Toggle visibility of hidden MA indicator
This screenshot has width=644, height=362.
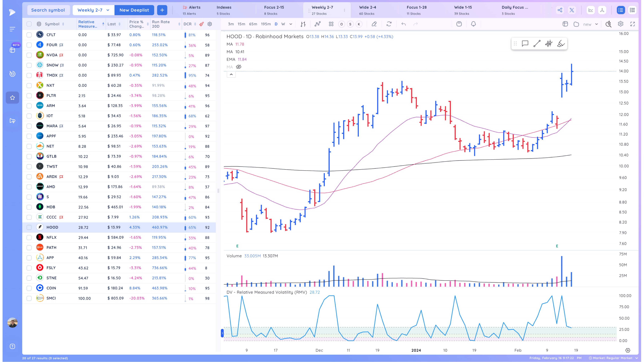coord(239,67)
